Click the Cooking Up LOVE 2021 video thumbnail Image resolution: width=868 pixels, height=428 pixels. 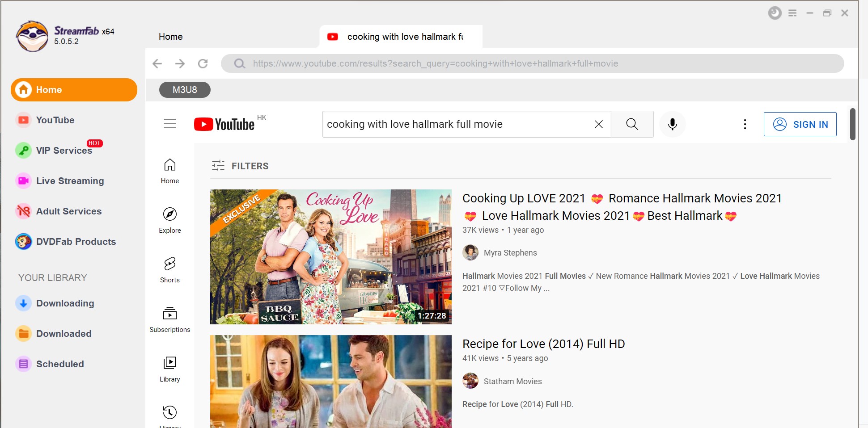pos(330,256)
